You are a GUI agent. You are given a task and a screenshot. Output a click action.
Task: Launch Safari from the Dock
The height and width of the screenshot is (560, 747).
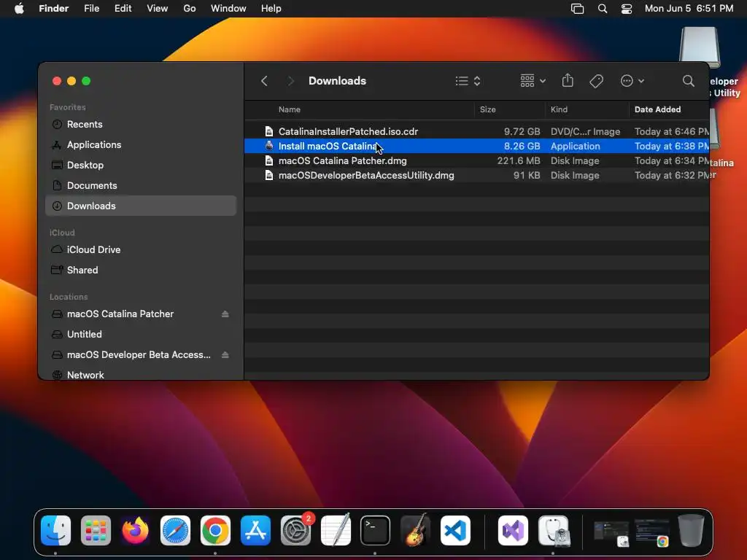[175, 531]
